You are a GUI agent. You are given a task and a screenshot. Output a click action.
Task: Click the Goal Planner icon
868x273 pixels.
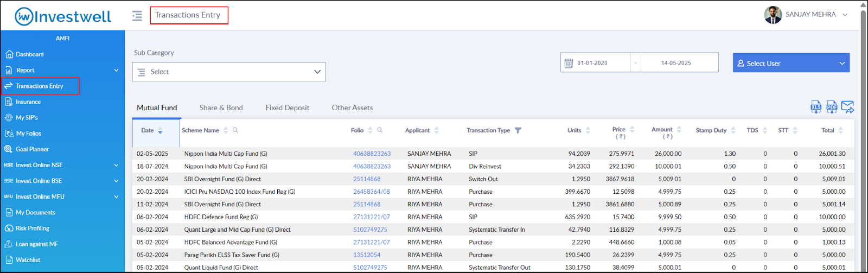tap(9, 149)
